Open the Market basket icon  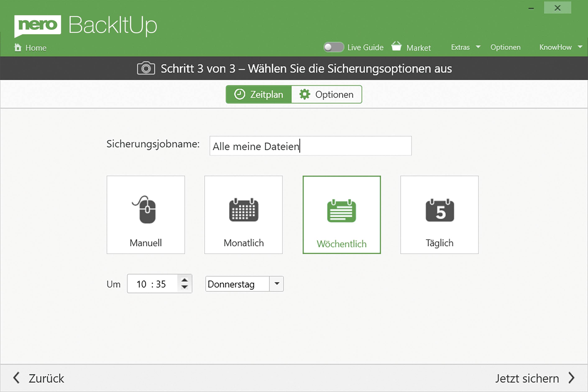[x=396, y=46]
